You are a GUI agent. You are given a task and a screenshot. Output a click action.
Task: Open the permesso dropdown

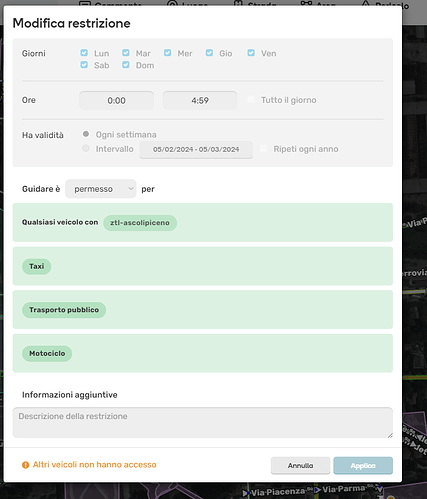101,189
